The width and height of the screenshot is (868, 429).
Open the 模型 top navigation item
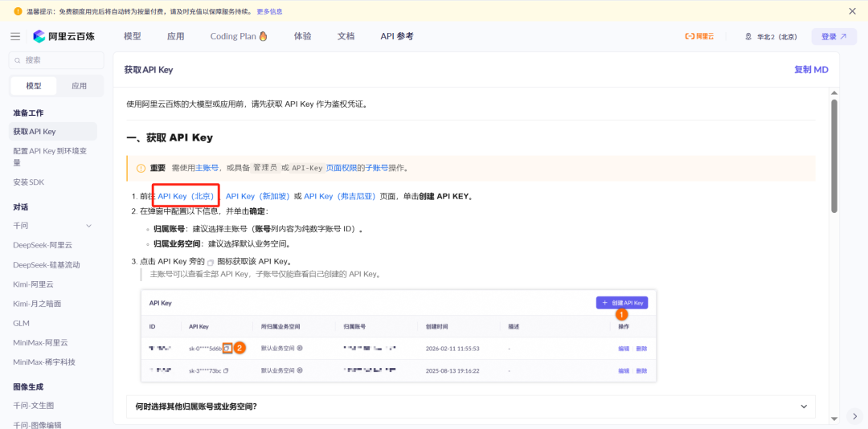click(x=133, y=36)
